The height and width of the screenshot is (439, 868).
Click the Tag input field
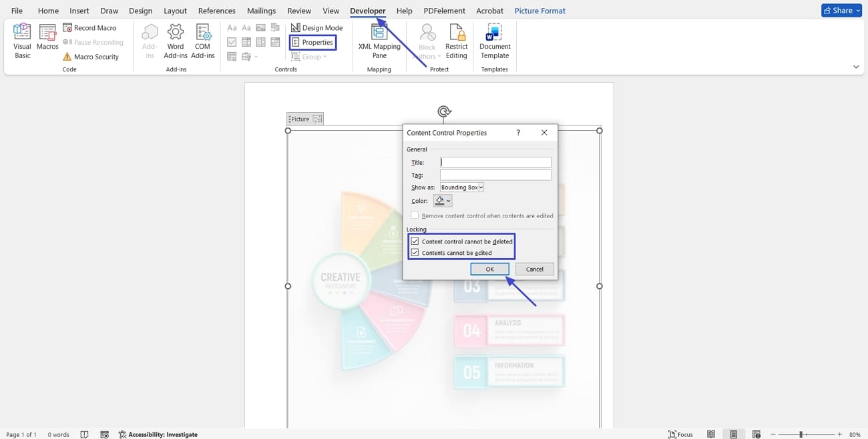click(x=495, y=175)
